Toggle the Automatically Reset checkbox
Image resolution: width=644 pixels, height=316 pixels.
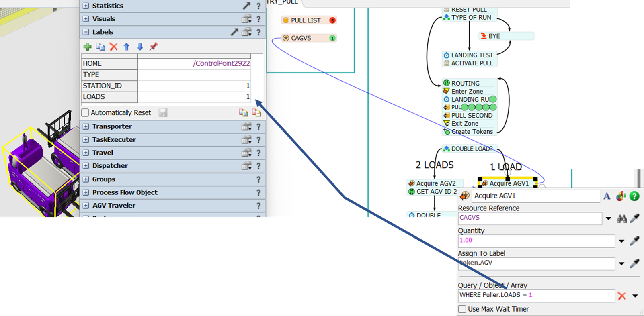(x=85, y=113)
